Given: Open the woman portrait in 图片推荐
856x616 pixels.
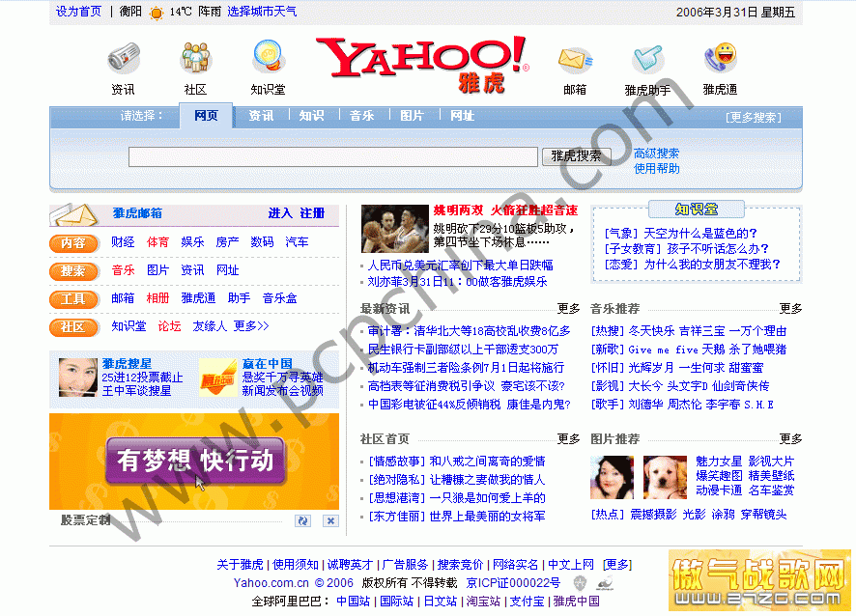Looking at the screenshot, I should tap(612, 478).
